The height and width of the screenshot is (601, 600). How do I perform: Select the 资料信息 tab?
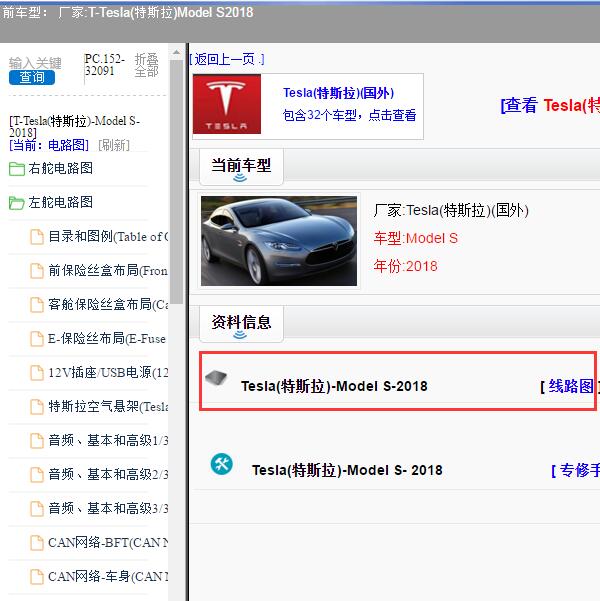tap(241, 323)
